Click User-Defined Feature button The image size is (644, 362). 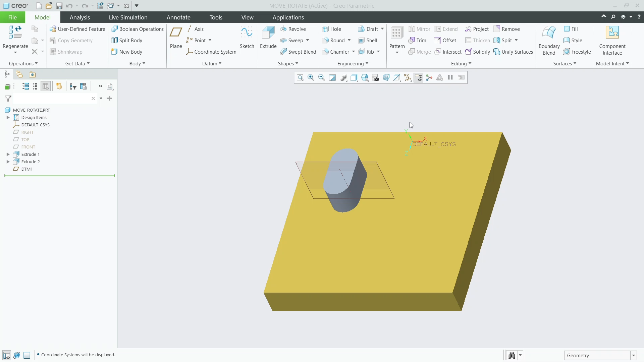click(x=77, y=29)
